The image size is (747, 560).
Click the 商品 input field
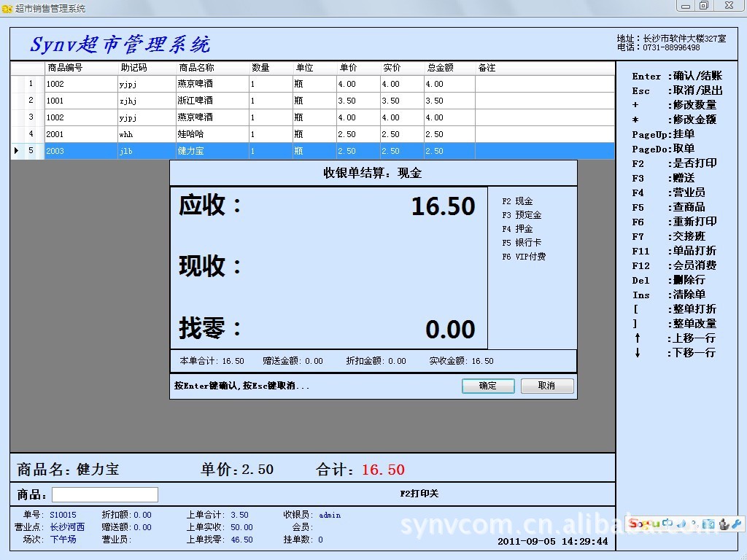pyautogui.click(x=104, y=494)
